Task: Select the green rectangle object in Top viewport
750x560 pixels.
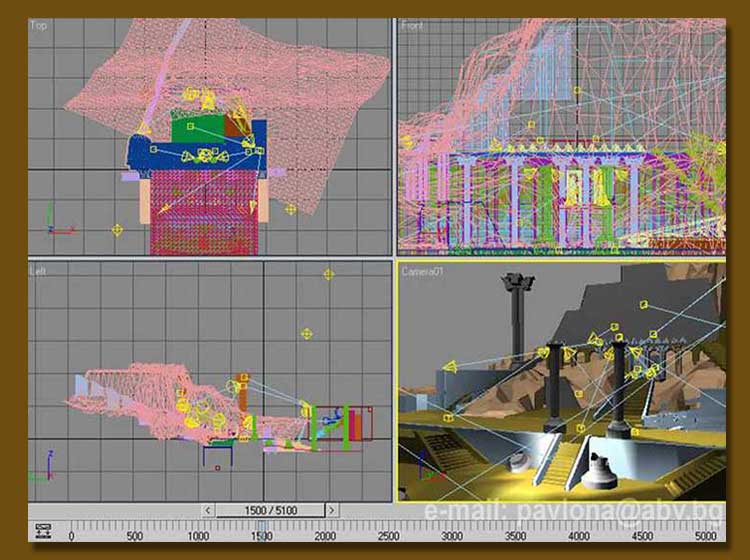Action: coord(198,128)
